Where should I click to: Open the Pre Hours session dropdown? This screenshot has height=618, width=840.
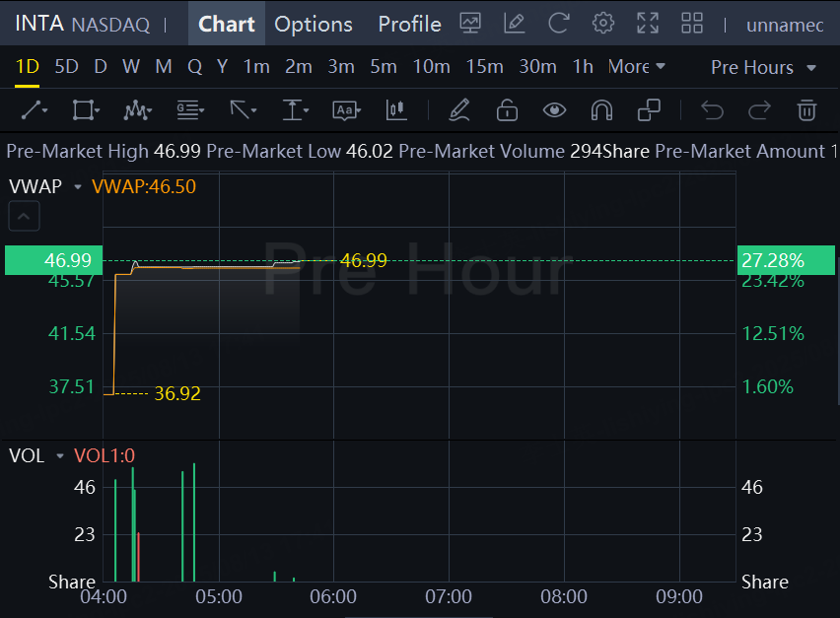763,67
